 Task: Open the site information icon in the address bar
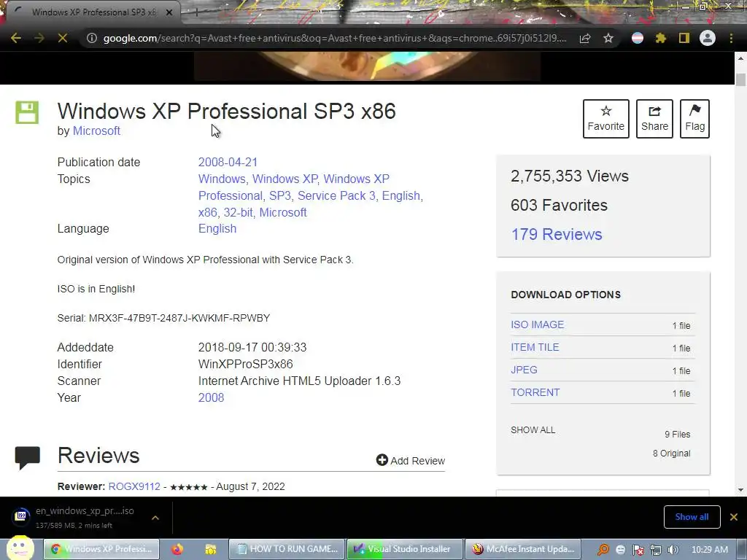point(91,38)
